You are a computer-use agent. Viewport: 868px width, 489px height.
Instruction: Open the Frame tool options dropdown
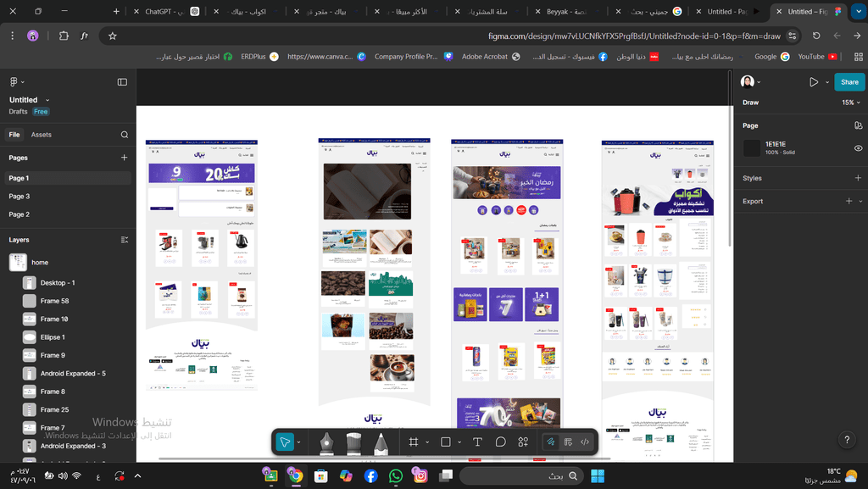coord(427,442)
